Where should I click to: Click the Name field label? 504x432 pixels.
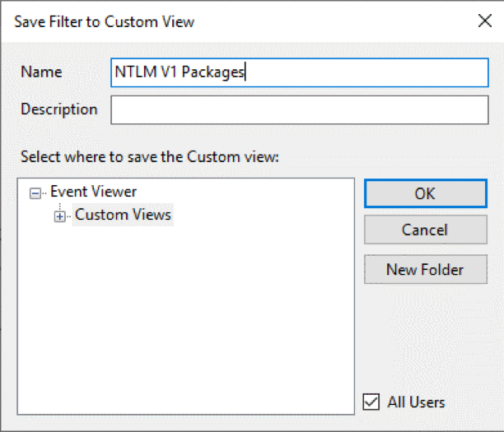click(x=41, y=72)
